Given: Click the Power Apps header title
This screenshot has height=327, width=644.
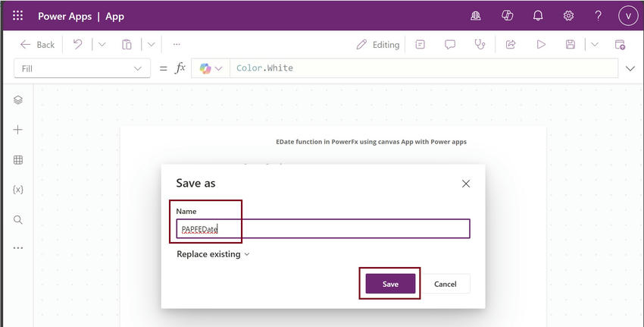Looking at the screenshot, I should 65,17.
